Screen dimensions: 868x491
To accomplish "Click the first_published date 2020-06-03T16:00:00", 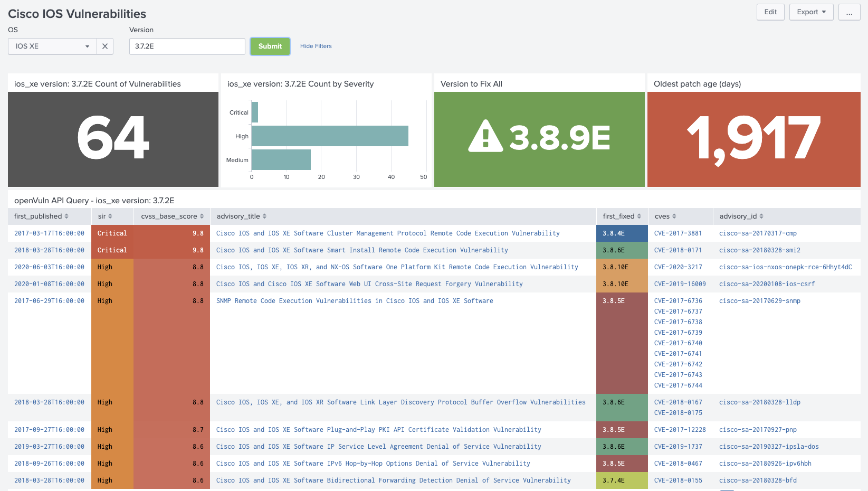I will pos(49,267).
